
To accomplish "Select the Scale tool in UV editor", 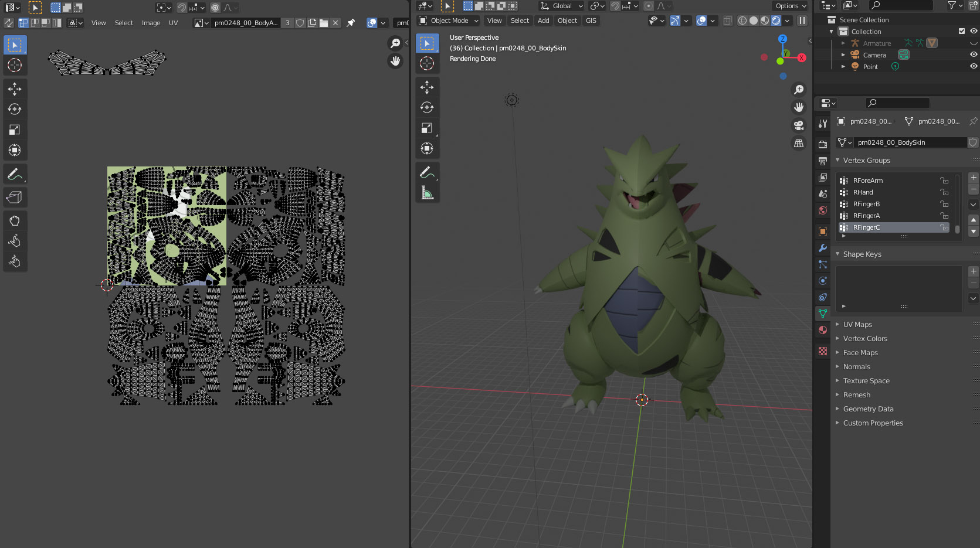I will coord(15,130).
